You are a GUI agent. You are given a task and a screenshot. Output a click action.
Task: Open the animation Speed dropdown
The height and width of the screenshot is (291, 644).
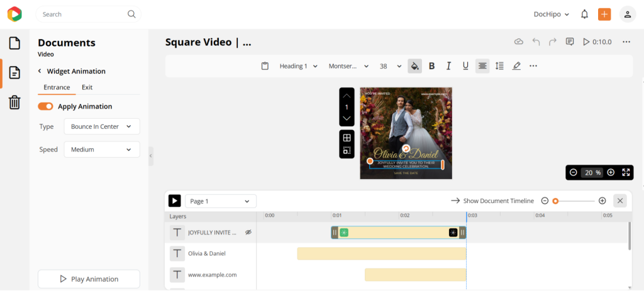coord(102,150)
